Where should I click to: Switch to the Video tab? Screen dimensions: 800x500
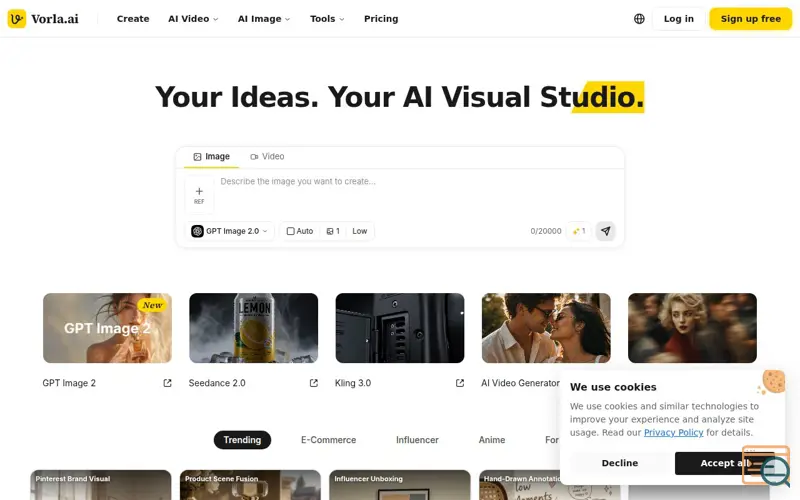click(x=267, y=157)
